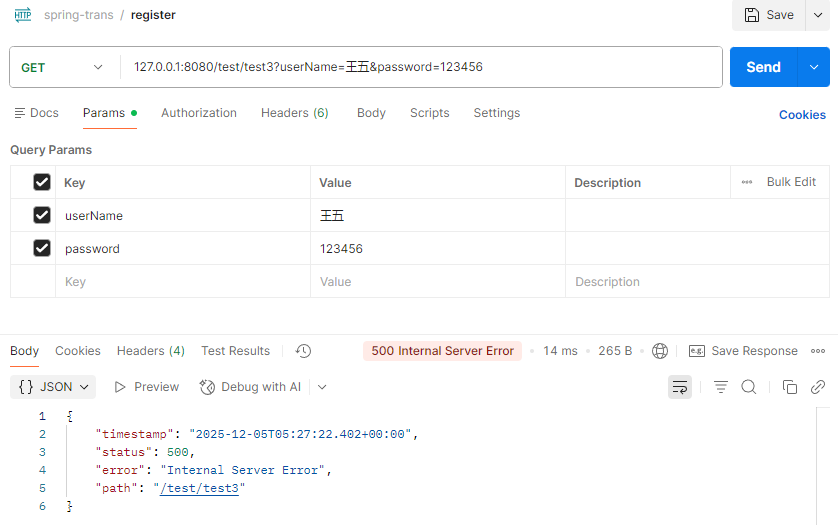Open the Authorization tab
Image resolution: width=838 pixels, height=525 pixels.
(199, 113)
